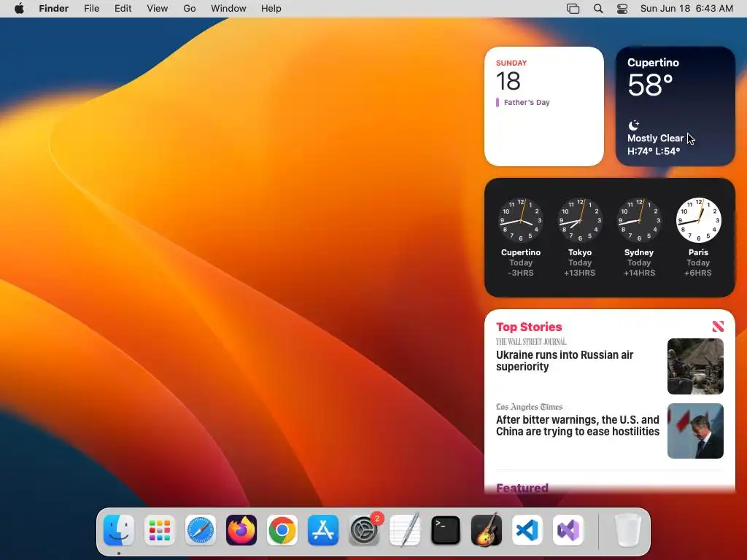Open Visual Studio Code in Dock
The width and height of the screenshot is (747, 560).
[x=527, y=530]
